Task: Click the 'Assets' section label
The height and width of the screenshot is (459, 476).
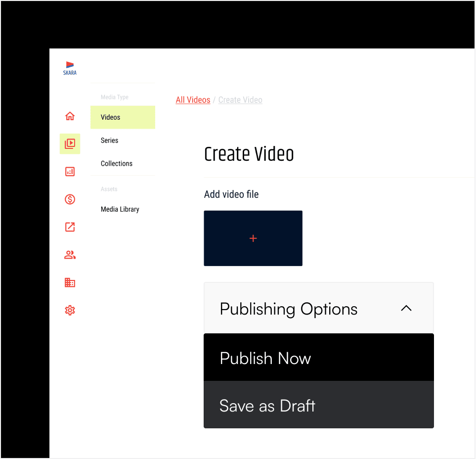Action: point(109,189)
